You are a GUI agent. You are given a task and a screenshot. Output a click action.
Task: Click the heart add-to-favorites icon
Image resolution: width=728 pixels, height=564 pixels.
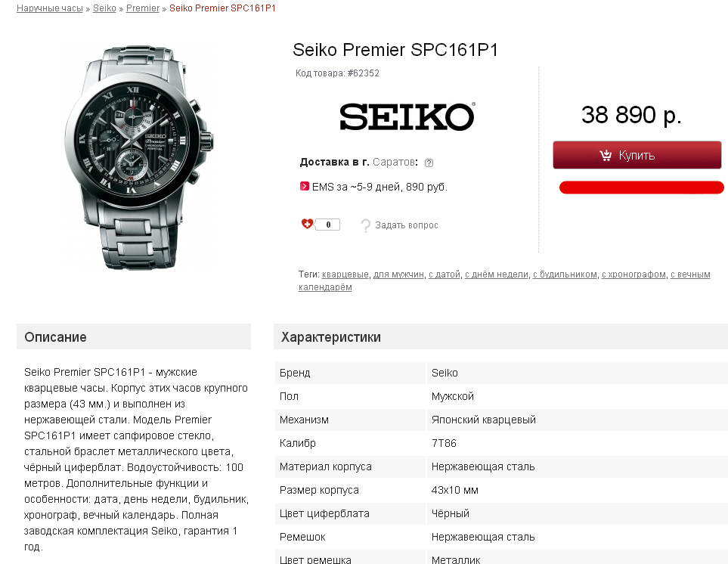(x=307, y=224)
